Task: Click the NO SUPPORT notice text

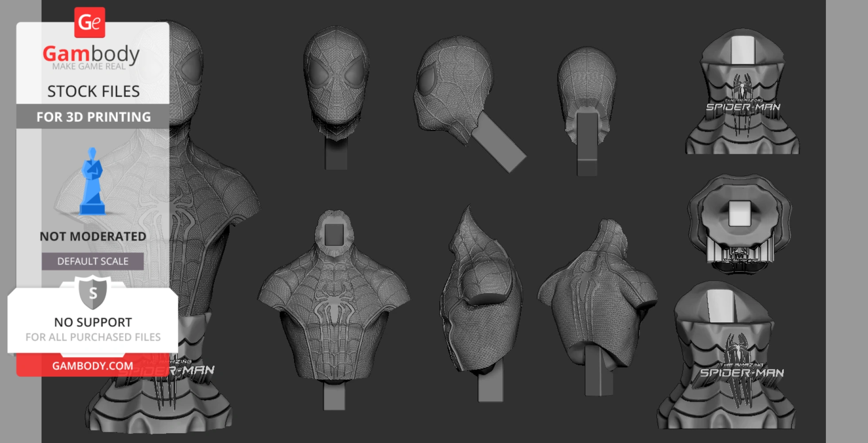Action: (93, 322)
